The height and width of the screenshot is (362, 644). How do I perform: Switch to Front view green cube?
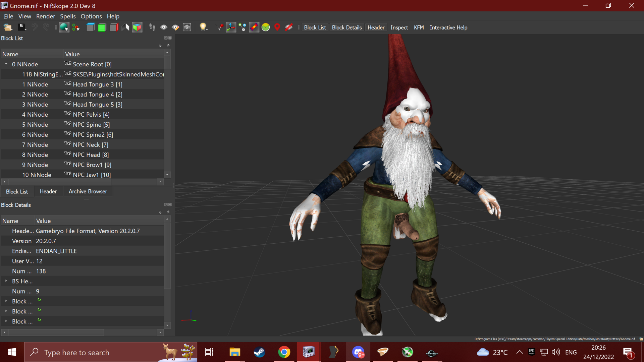point(102,27)
